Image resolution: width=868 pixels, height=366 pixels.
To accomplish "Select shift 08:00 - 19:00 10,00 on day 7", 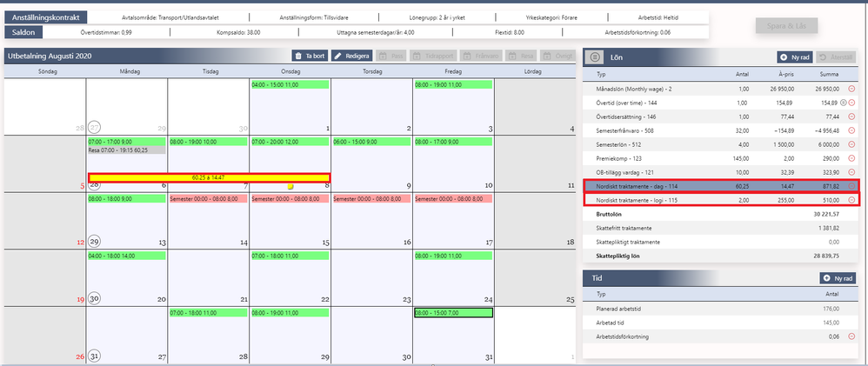I will (208, 142).
